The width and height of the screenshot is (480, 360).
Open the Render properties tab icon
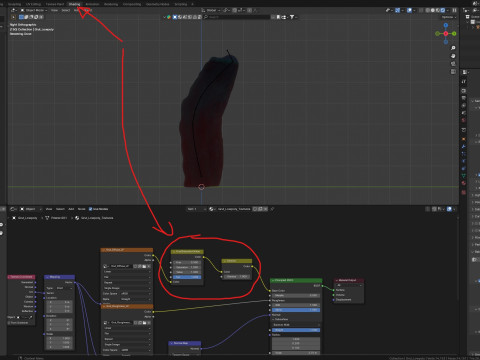tap(464, 91)
